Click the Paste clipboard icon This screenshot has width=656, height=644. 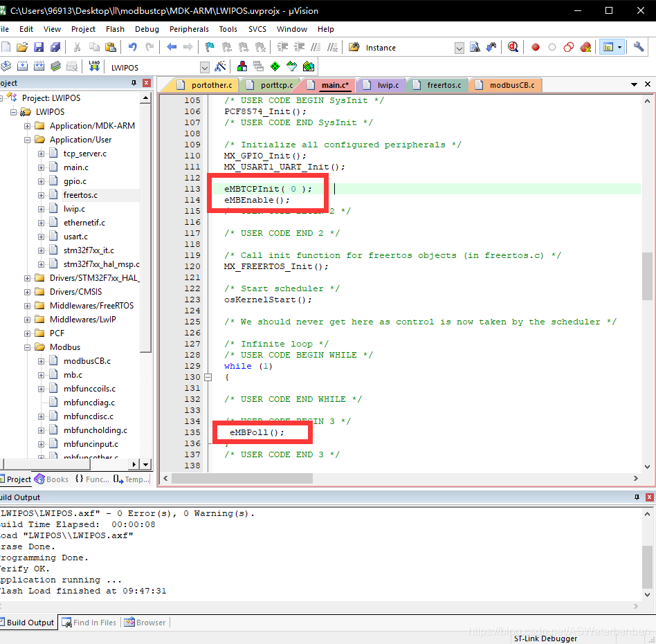click(111, 47)
